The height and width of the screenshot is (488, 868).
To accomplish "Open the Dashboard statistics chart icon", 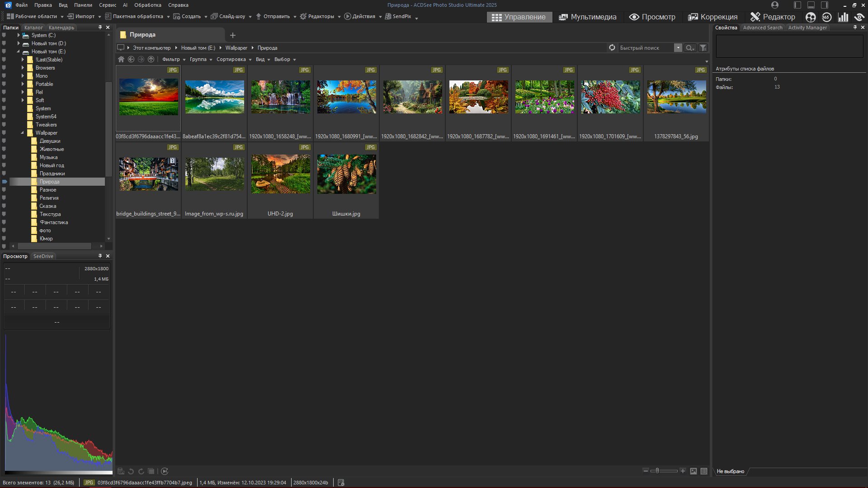I will [x=843, y=17].
